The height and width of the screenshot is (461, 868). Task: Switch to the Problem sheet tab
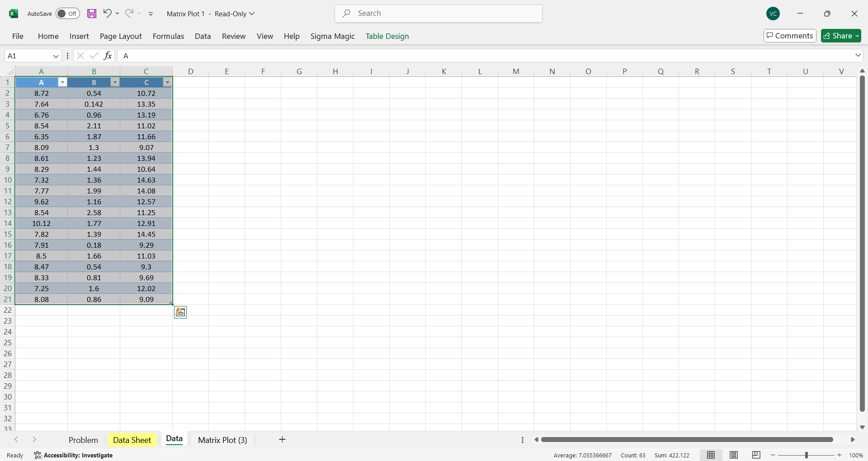(x=83, y=440)
